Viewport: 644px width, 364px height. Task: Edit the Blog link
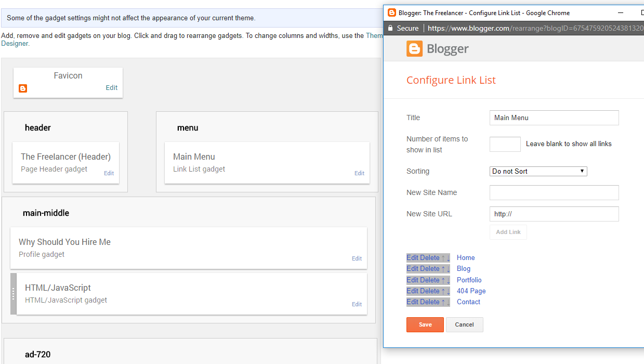(412, 269)
